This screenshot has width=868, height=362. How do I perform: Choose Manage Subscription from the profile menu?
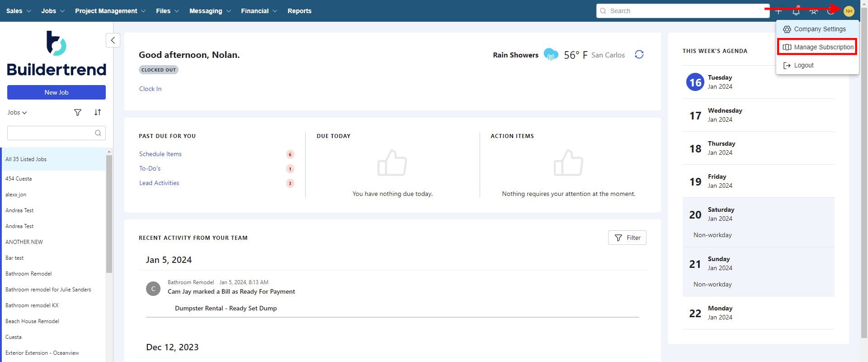pos(818,47)
